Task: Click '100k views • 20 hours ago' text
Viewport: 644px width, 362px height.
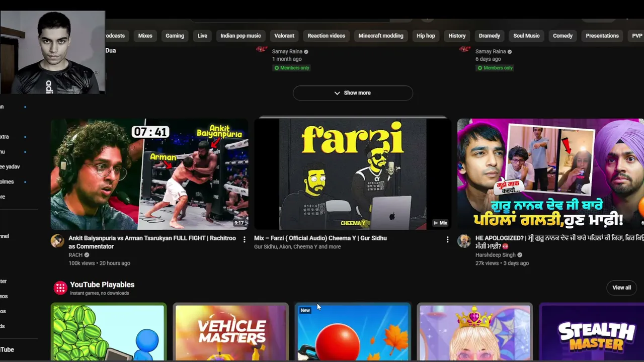Action: pos(99,263)
